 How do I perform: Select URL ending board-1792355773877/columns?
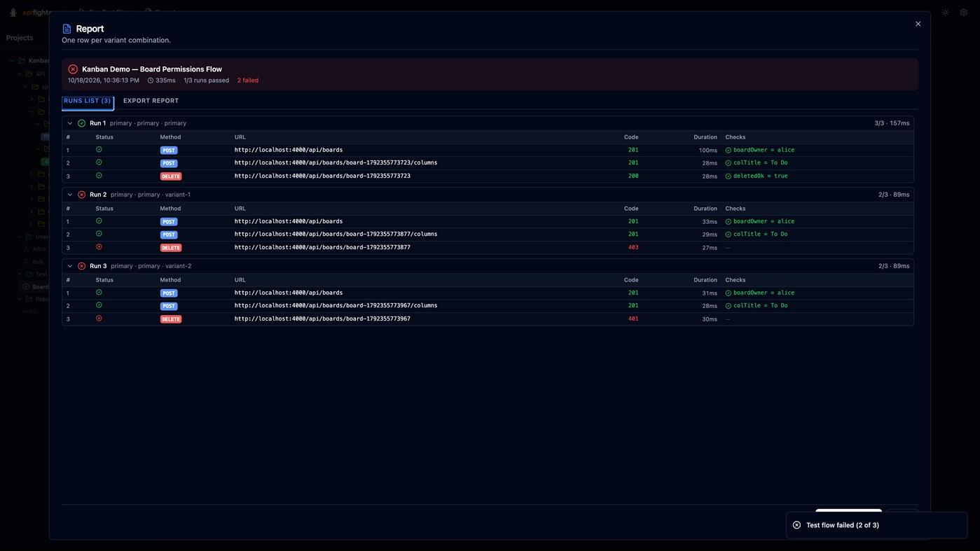pos(336,234)
